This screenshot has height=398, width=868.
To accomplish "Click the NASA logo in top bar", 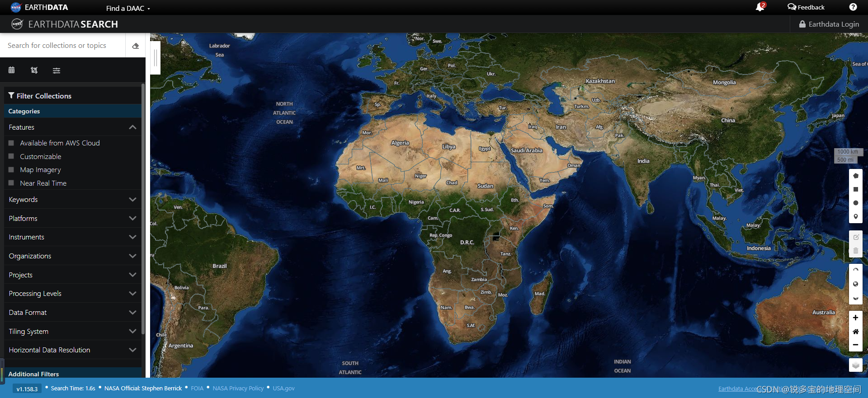I will pos(16,7).
